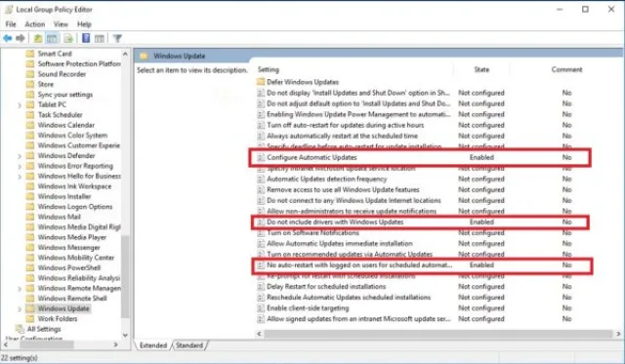This screenshot has width=625, height=364.
Task: Click policy icon beside Reschedule Automatic Updates scheduled installations
Action: tap(261, 297)
